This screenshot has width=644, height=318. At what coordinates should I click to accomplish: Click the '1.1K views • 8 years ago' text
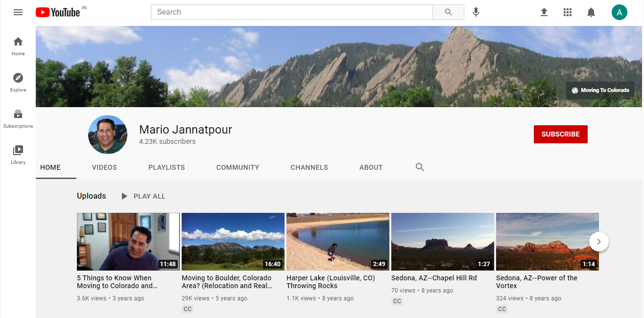[x=320, y=298]
